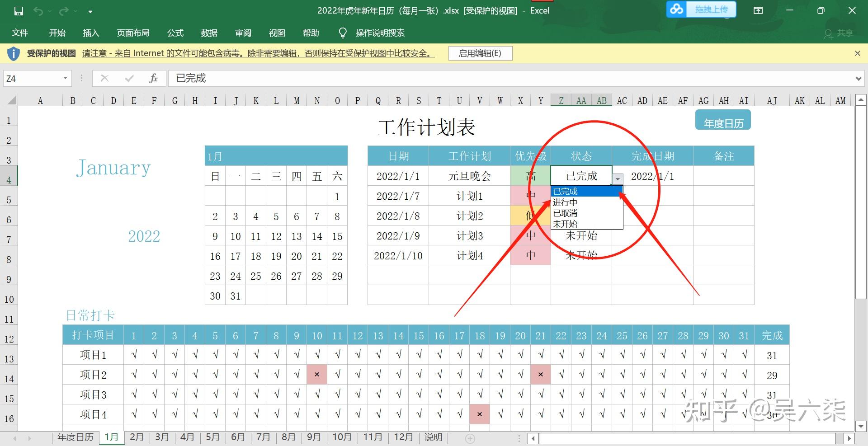868x446 pixels.
Task: Click sheet navigation previous arrow
Action: pos(15,438)
